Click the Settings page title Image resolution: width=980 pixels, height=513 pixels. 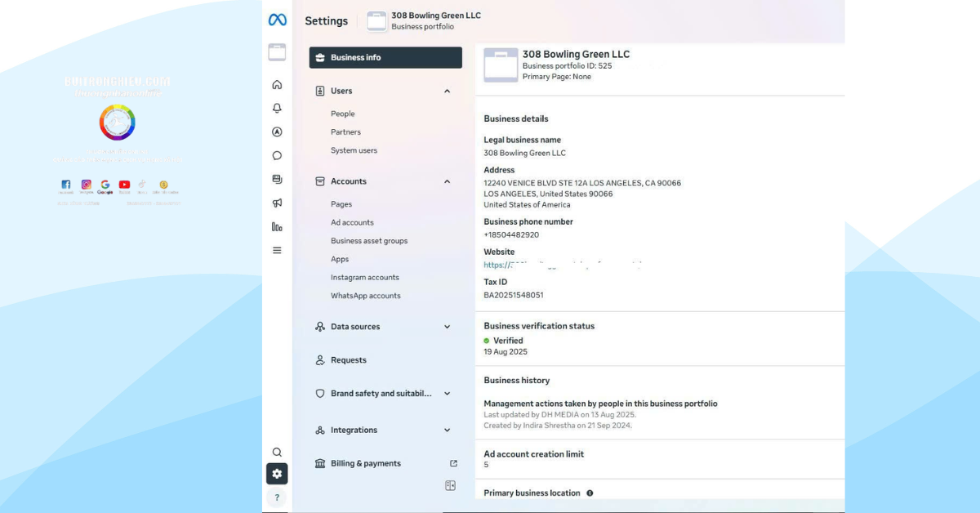[x=326, y=21]
